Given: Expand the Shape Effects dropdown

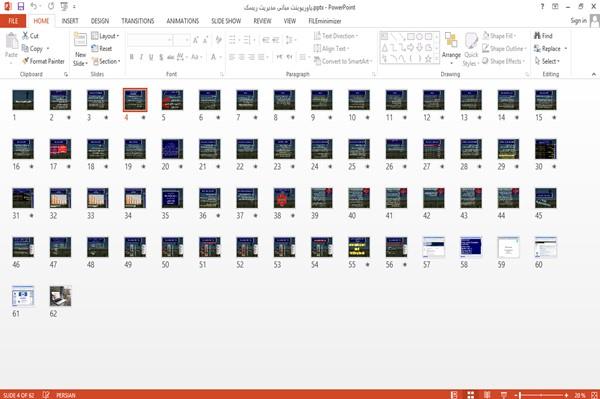Looking at the screenshot, I should pyautogui.click(x=504, y=61).
